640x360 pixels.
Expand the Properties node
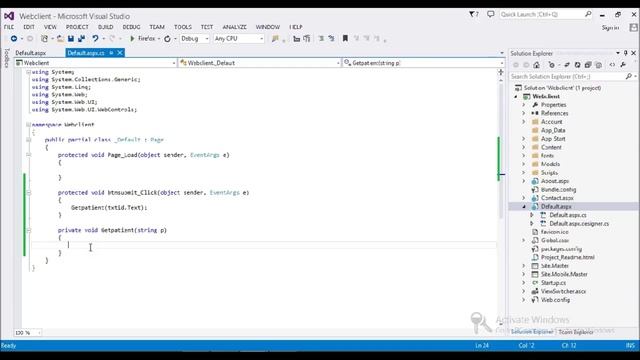tap(524, 105)
